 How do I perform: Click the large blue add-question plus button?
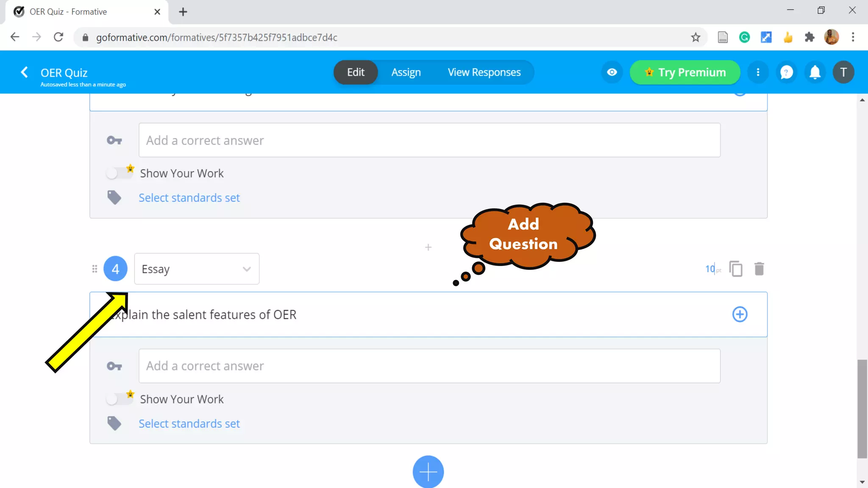428,471
